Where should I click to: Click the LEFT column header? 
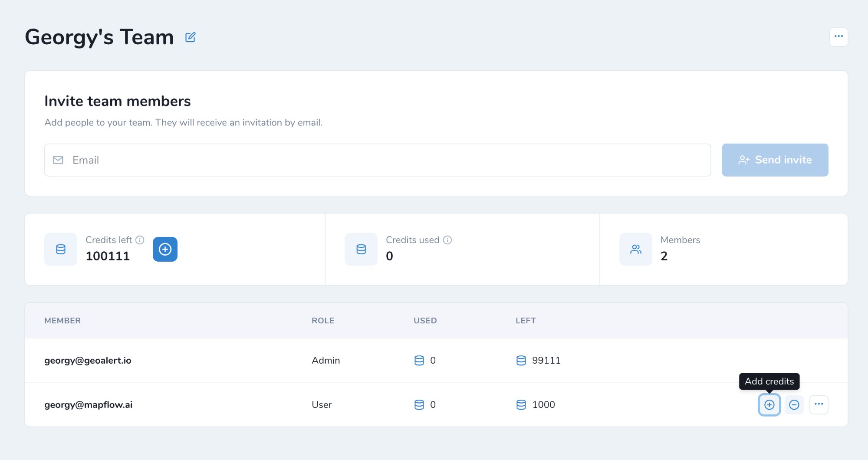526,321
